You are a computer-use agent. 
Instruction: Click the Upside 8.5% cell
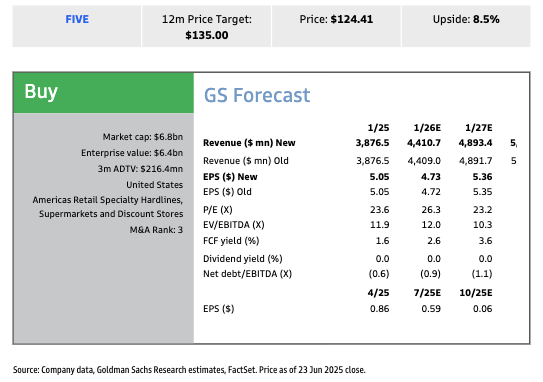pos(466,26)
